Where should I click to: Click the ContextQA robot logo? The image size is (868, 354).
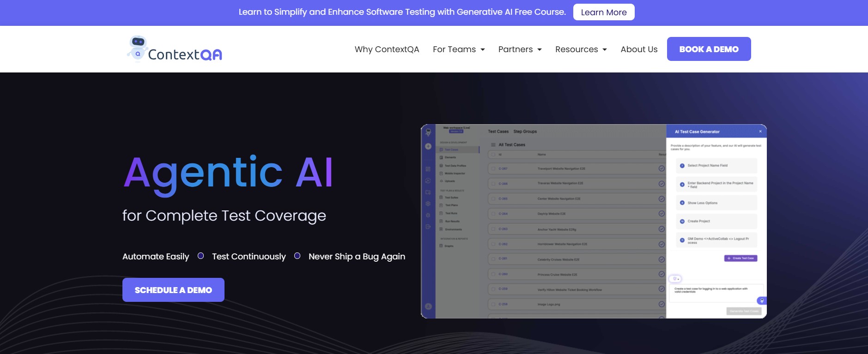[x=175, y=49]
